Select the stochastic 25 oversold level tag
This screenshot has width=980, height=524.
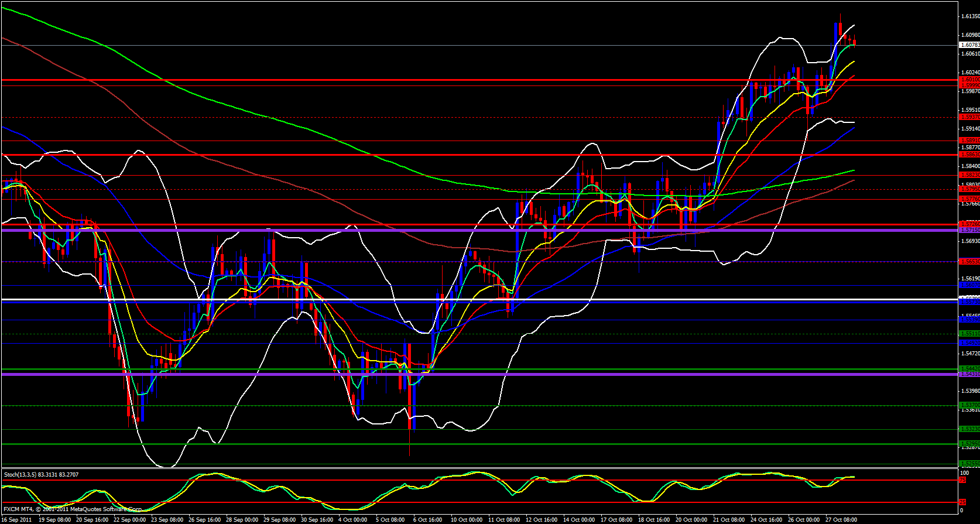click(x=962, y=502)
